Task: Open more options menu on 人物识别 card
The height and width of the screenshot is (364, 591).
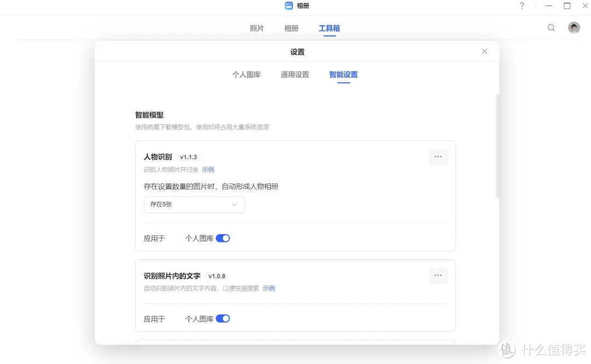Action: pyautogui.click(x=438, y=157)
